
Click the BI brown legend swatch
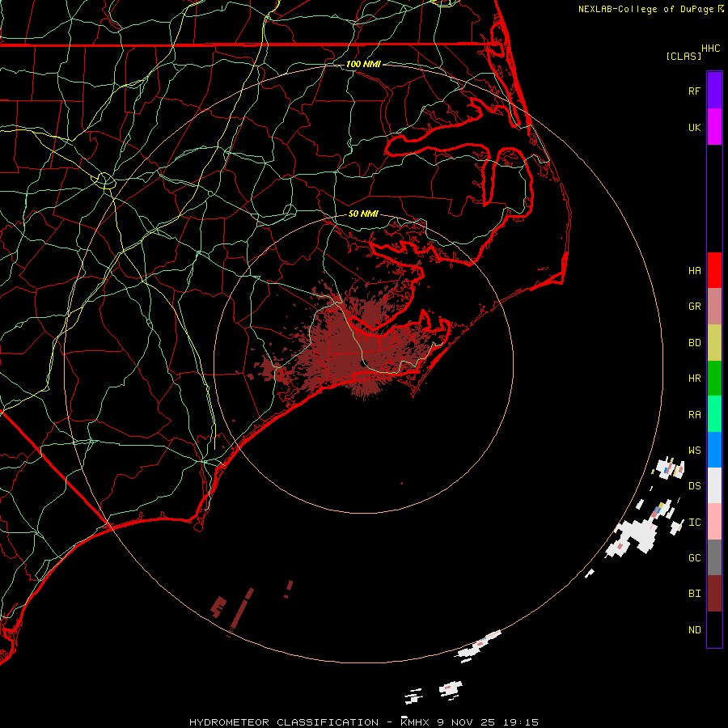tap(714, 594)
